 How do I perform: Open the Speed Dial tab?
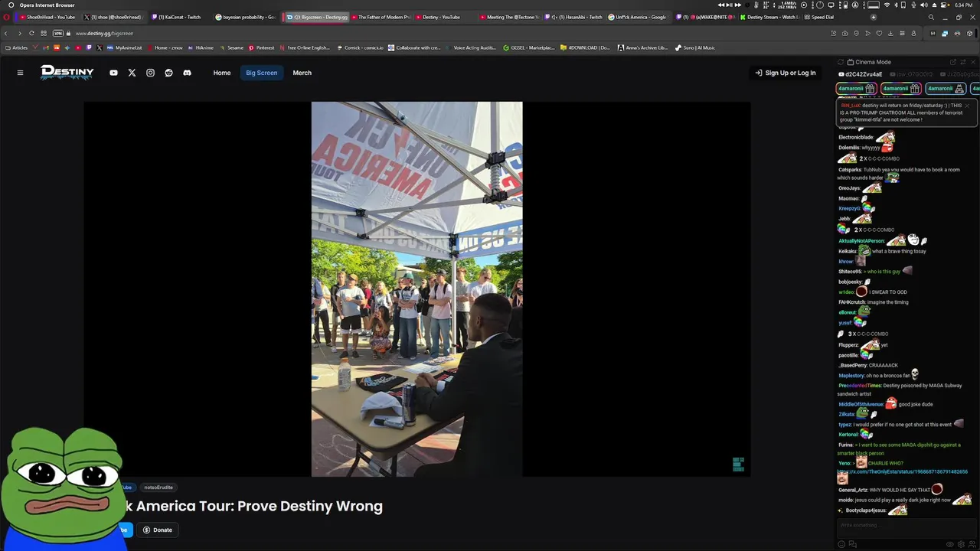(x=819, y=17)
